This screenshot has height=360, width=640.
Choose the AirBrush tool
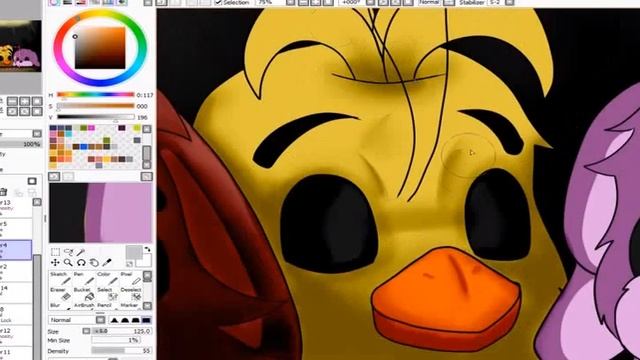(x=84, y=305)
